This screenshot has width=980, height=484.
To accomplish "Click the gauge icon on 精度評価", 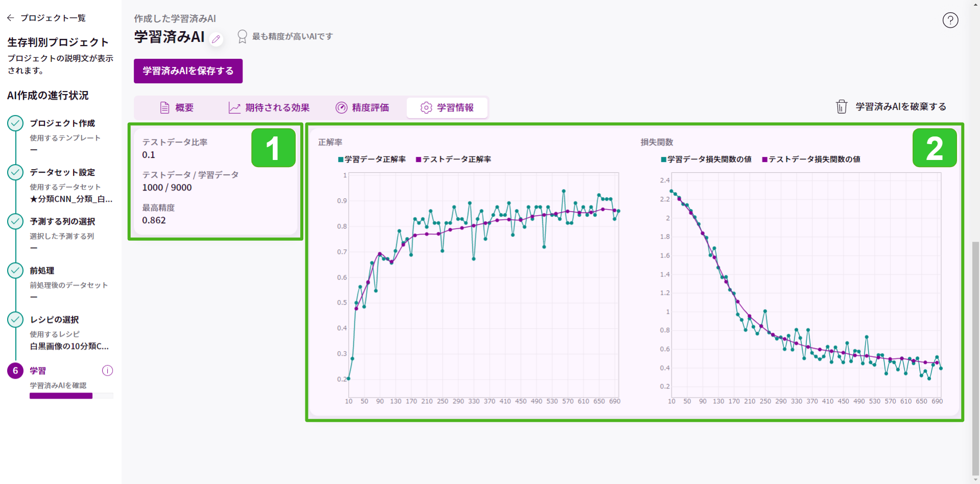I will pos(341,108).
